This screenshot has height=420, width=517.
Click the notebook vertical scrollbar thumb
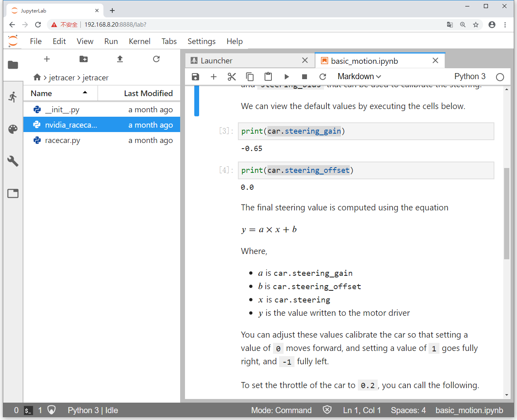click(x=506, y=213)
